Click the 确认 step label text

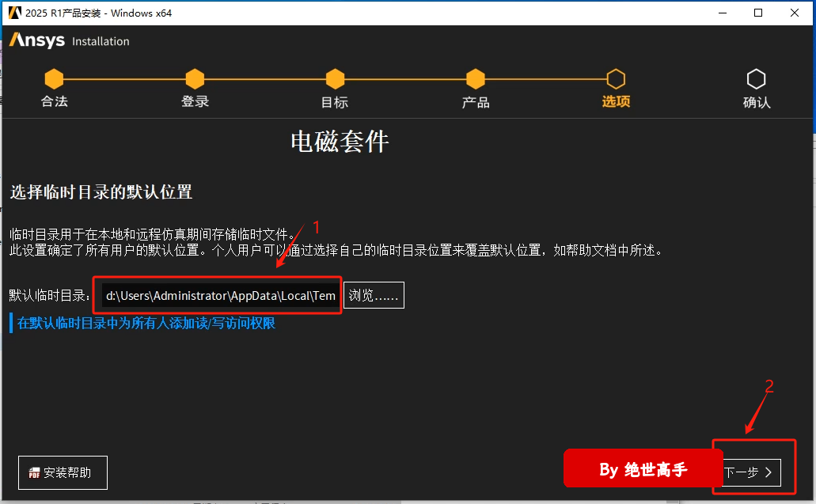click(x=756, y=102)
